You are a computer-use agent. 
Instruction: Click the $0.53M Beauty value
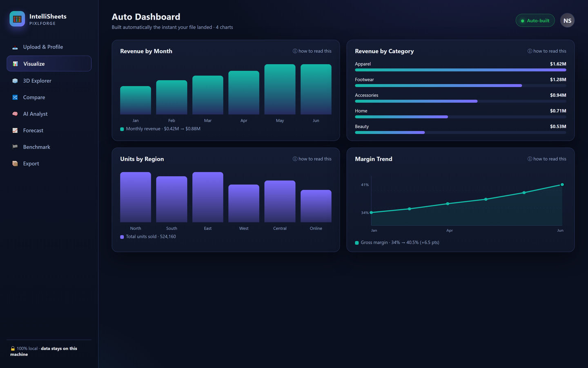[x=558, y=126]
